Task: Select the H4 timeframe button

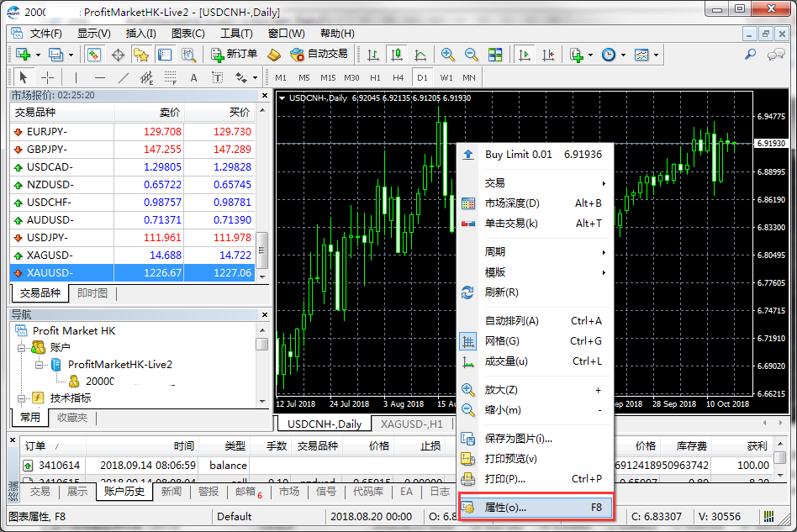Action: (x=398, y=77)
